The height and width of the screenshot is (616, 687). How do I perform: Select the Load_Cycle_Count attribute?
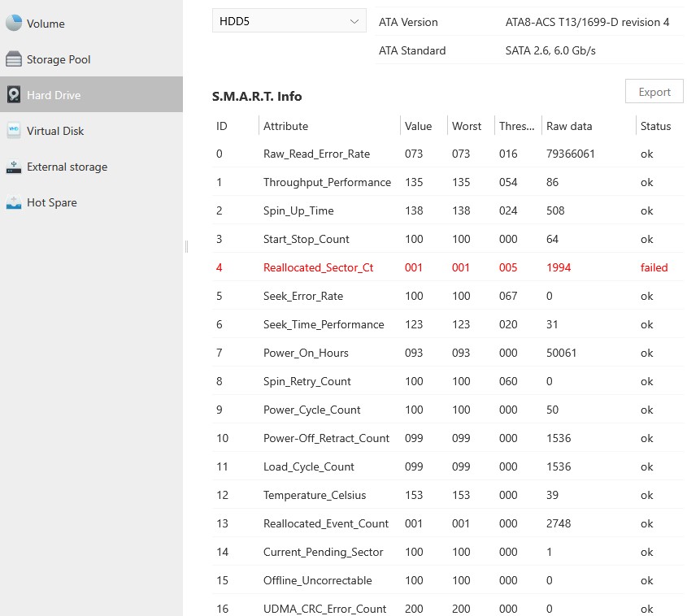[308, 466]
